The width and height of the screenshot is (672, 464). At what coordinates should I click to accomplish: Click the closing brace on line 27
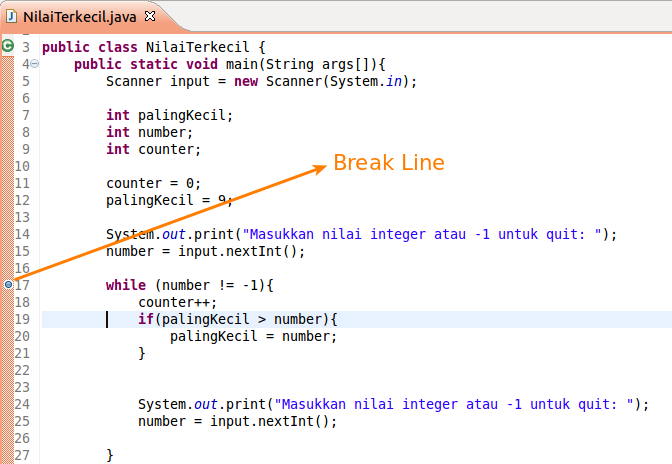click(110, 455)
